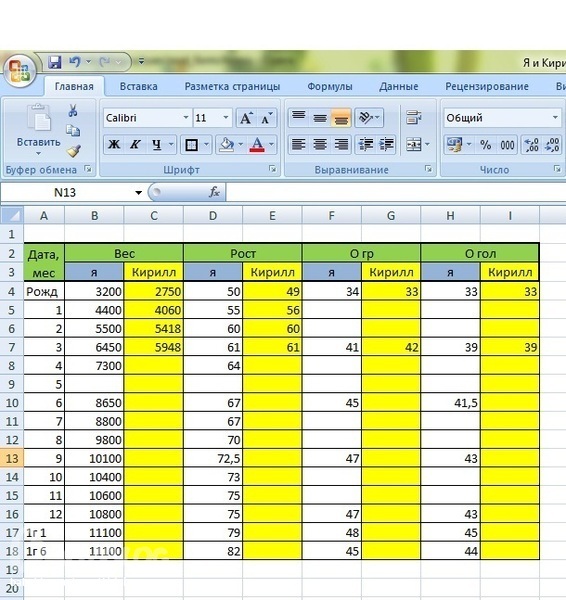
Task: Toggle bottom vertical alignment
Action: [x=341, y=117]
